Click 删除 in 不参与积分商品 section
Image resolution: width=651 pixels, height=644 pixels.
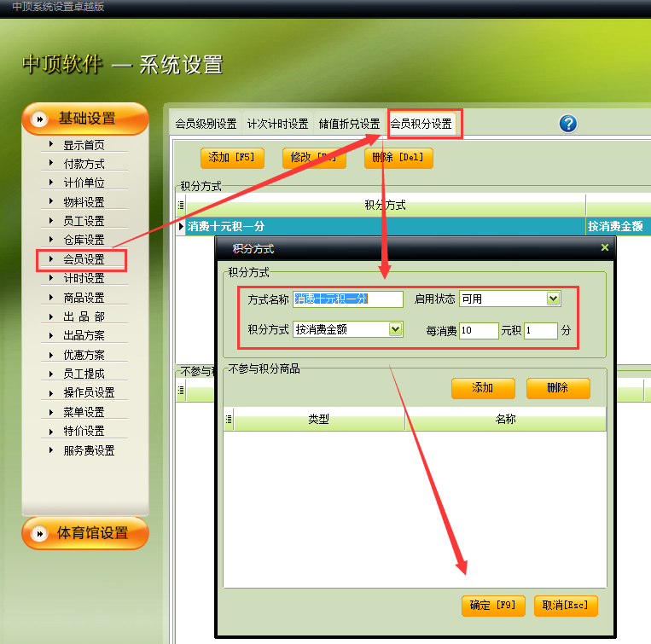(558, 388)
